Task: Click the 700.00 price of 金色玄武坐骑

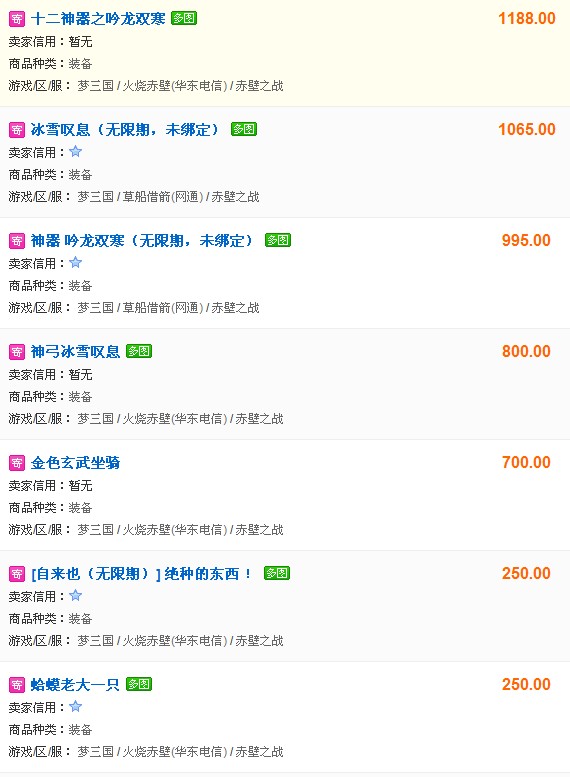Action: tap(526, 463)
